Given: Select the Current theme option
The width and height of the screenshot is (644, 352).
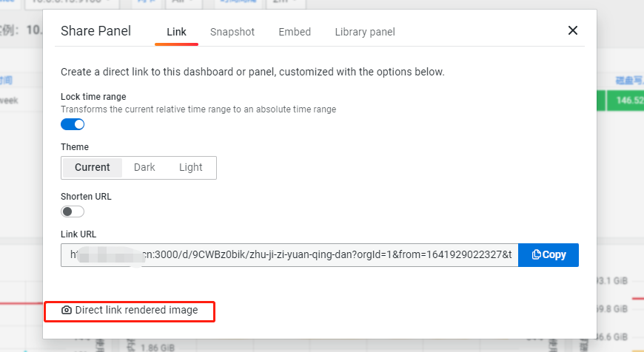Looking at the screenshot, I should [x=93, y=167].
